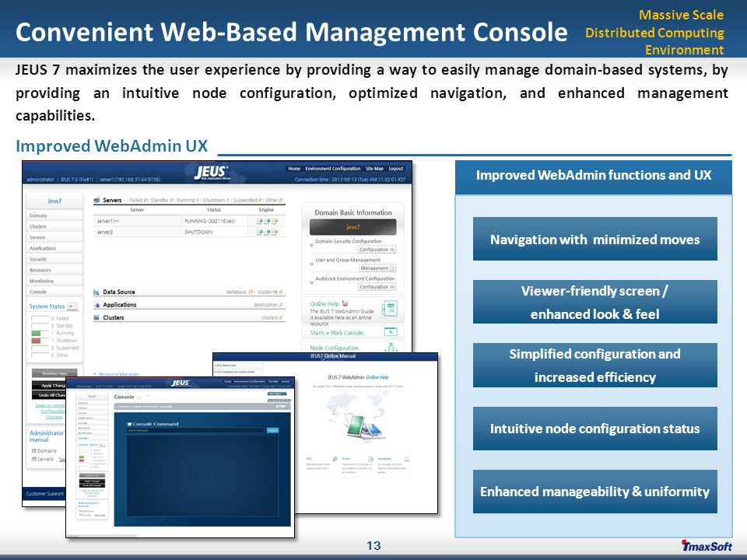The image size is (747, 560).
Task: Click the Starts a Web Console link
Action: click(x=337, y=333)
